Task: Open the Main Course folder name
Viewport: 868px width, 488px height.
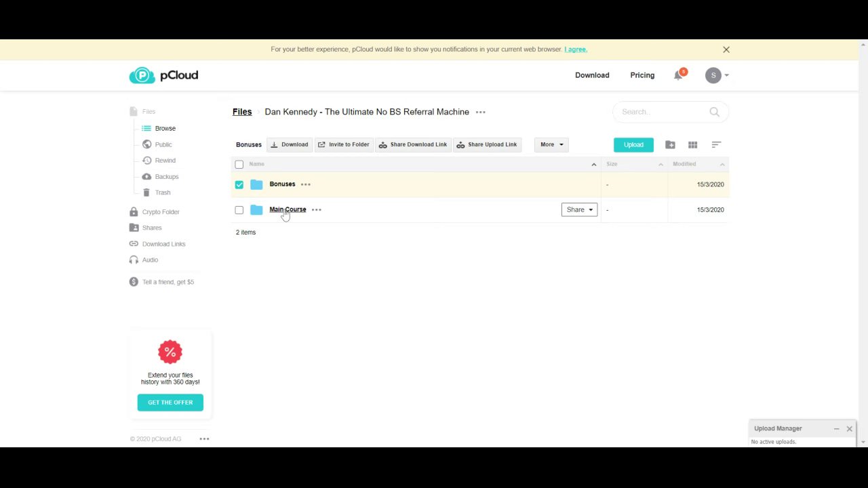Action: (288, 209)
